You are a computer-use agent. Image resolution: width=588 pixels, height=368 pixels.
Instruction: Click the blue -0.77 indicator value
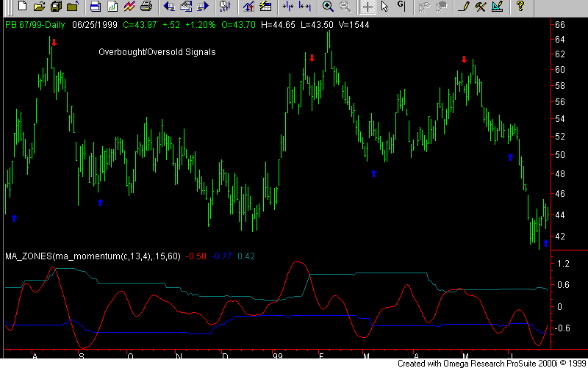tap(221, 256)
